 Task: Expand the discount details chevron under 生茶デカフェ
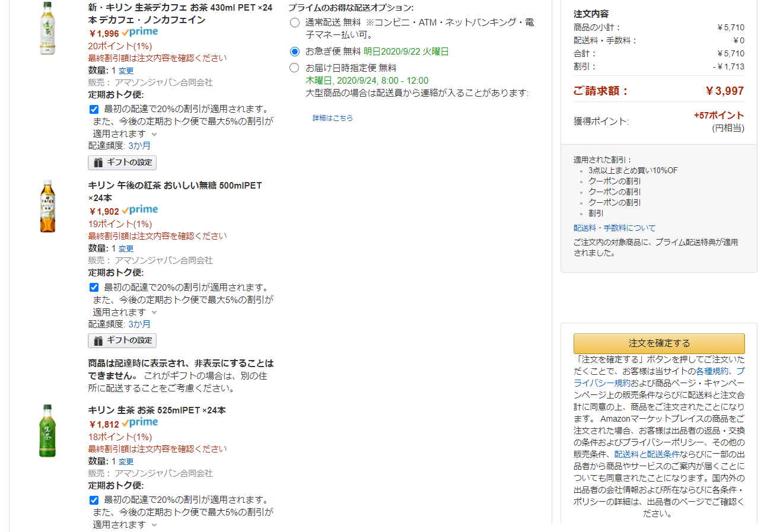point(154,135)
